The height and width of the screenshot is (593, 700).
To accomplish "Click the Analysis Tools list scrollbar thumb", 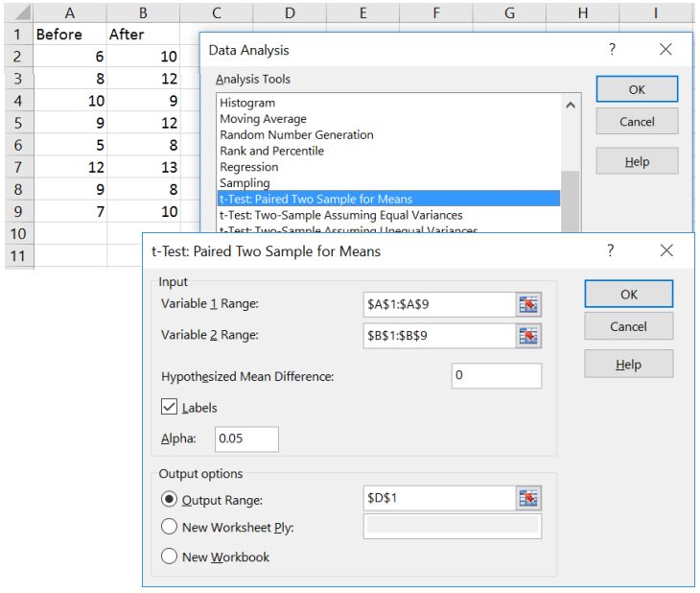I will [x=571, y=202].
